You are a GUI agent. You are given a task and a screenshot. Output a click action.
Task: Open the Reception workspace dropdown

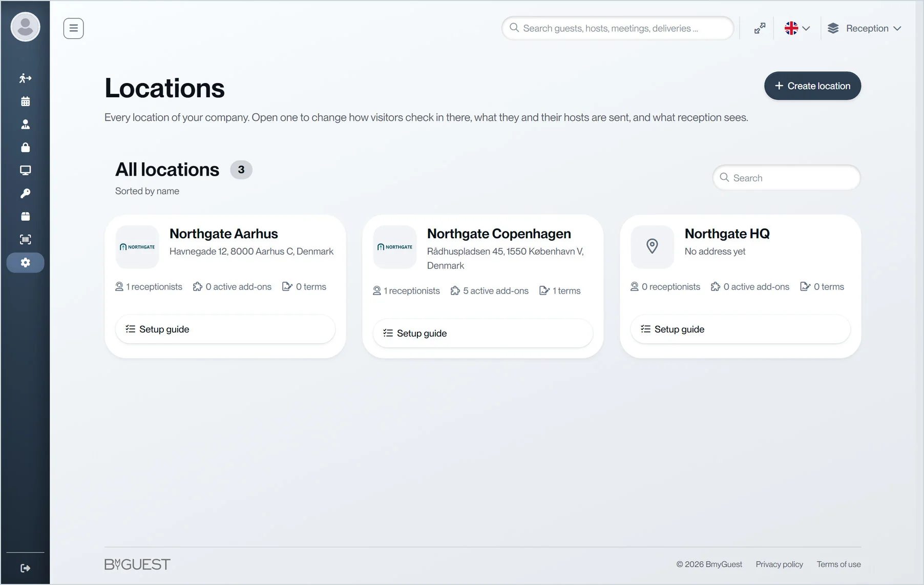pyautogui.click(x=864, y=28)
